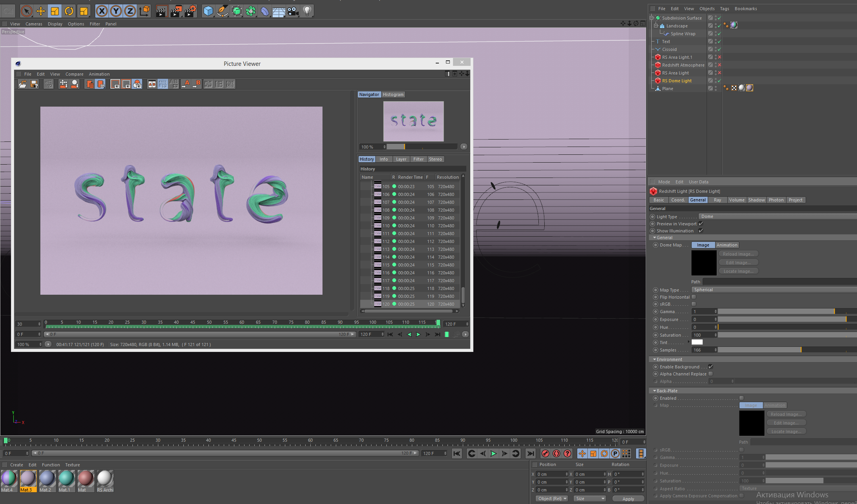The image size is (857, 504).
Task: Open the Bend deformer icon
Action: pos(265,11)
